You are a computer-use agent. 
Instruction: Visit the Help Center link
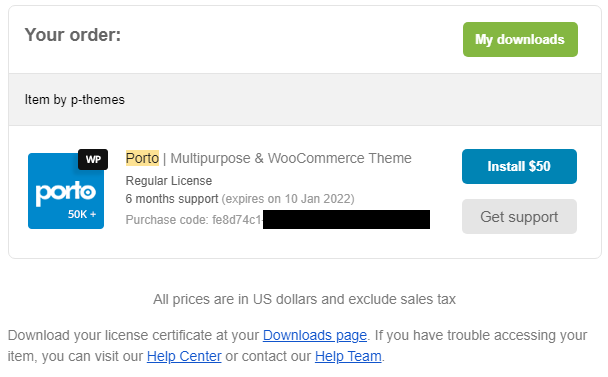[184, 356]
